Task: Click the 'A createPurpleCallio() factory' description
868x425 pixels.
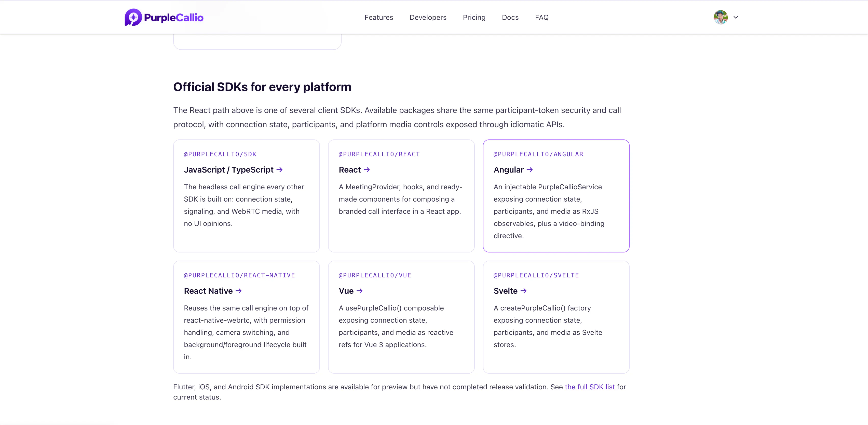Action: 548,326
